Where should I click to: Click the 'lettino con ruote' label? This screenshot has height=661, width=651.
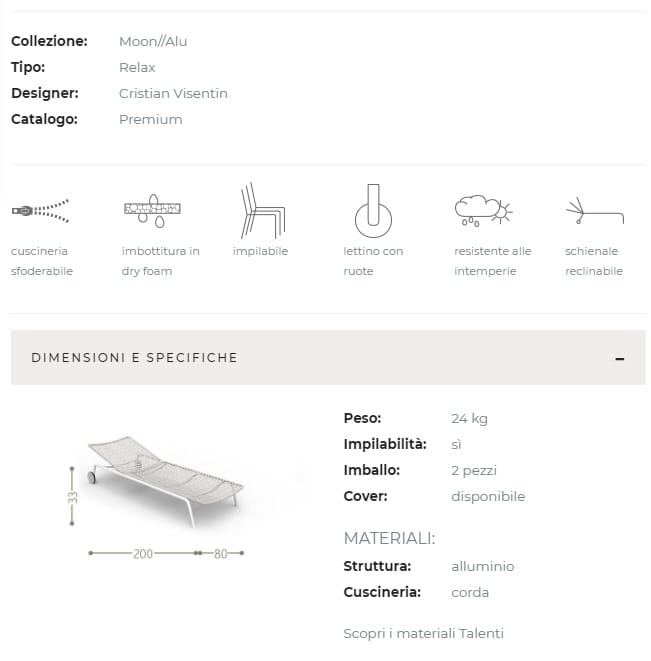[x=373, y=261]
